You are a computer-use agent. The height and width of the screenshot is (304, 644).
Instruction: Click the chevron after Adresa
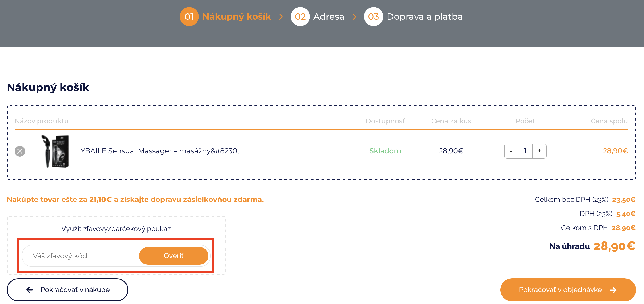coord(354,17)
